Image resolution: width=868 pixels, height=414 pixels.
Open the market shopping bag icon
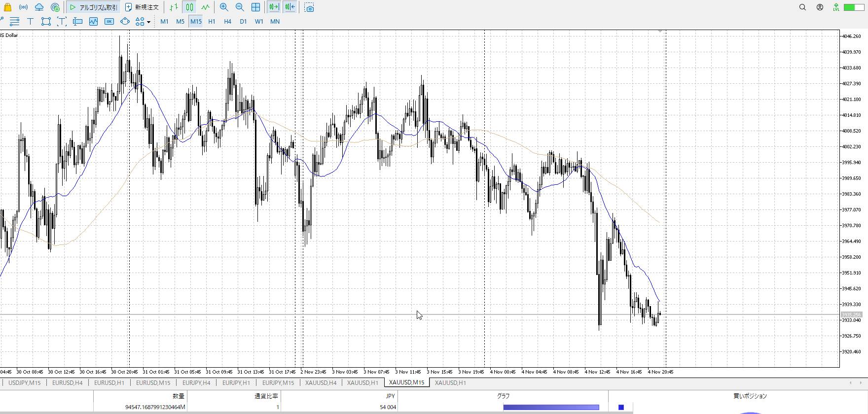(x=7, y=7)
